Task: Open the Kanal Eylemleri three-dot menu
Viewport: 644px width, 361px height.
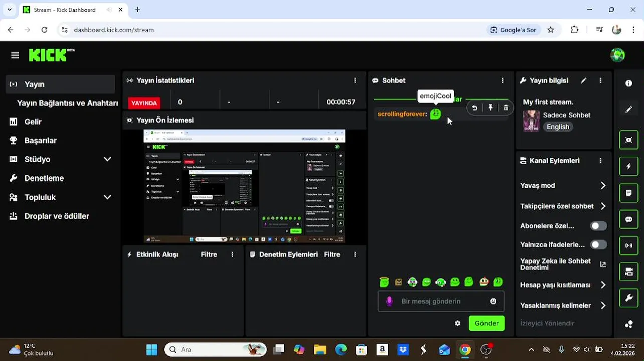Action: coord(600,161)
